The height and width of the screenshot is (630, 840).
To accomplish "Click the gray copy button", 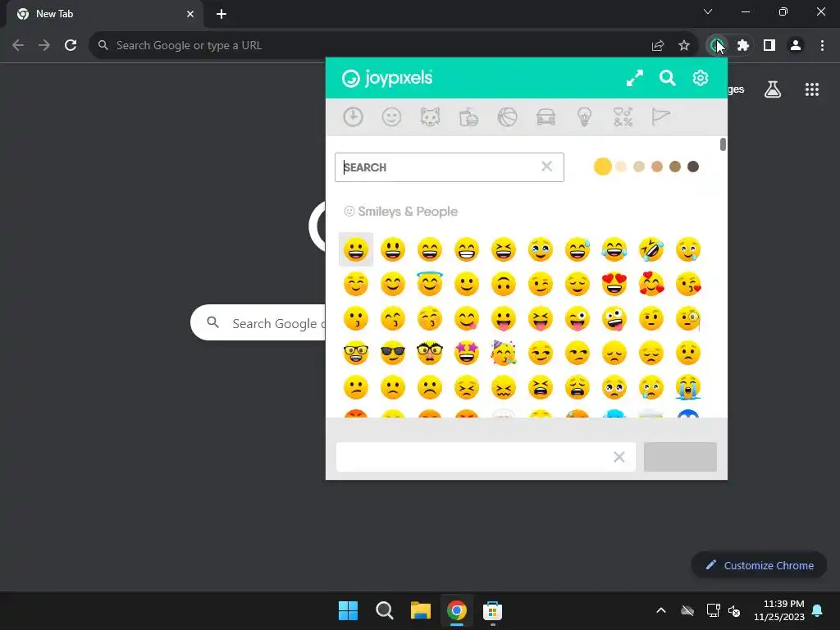I will pyautogui.click(x=680, y=457).
